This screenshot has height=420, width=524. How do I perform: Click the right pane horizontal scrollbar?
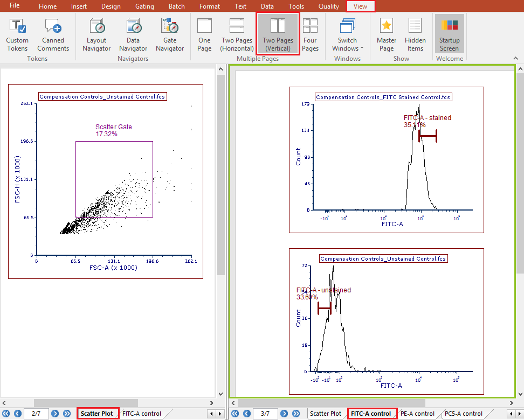[x=332, y=403]
